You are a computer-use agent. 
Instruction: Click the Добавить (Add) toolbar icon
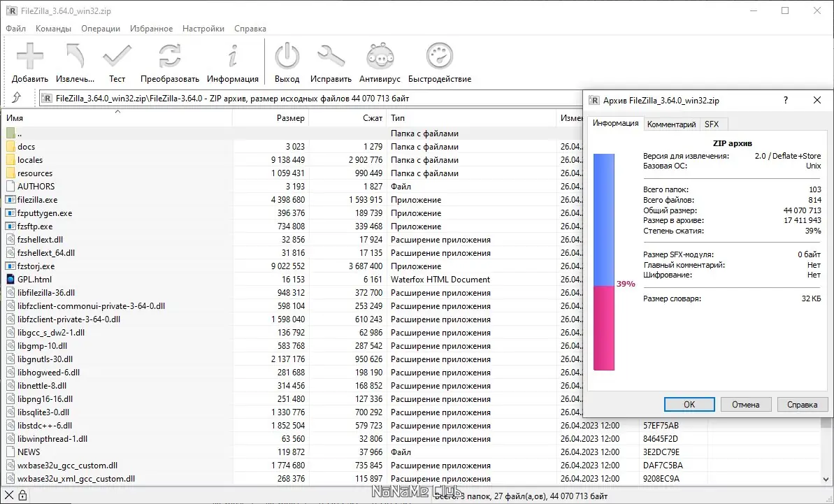[30, 55]
